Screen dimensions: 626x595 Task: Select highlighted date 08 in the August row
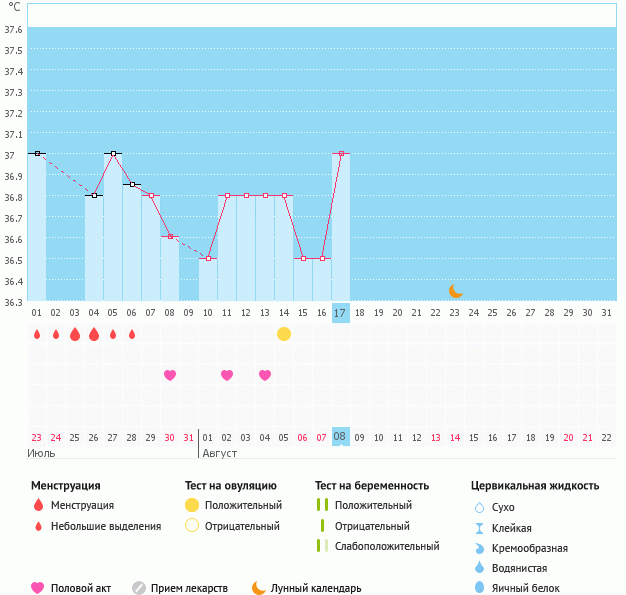click(x=341, y=437)
